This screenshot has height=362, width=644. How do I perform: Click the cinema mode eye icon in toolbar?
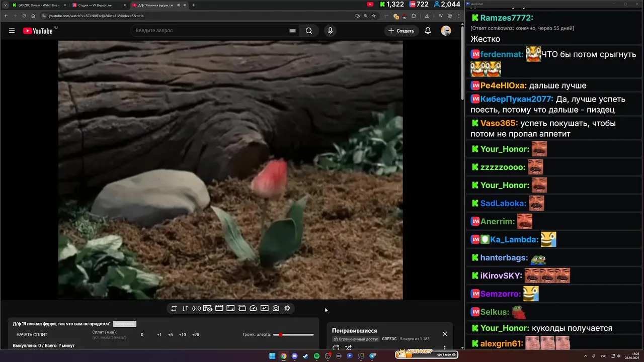208,308
